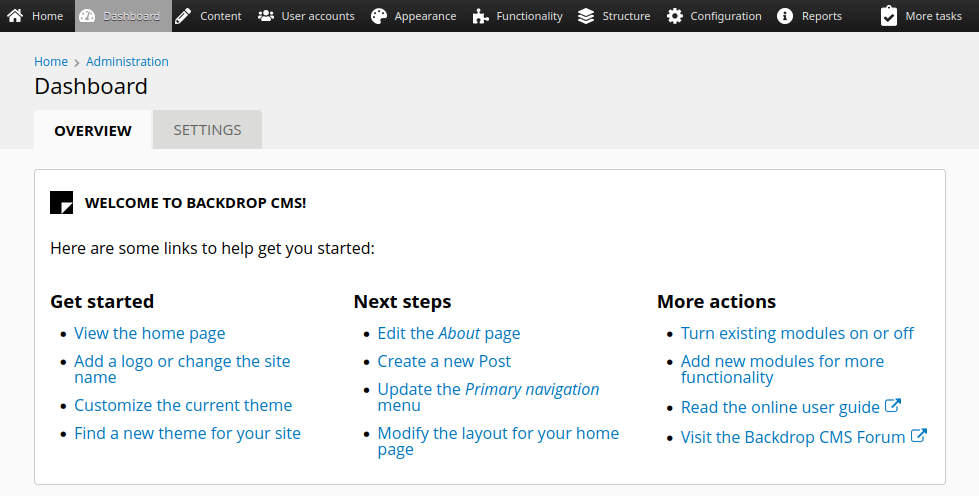Click the Content pencil icon
Image resolution: width=979 pixels, height=496 pixels.
click(x=183, y=16)
